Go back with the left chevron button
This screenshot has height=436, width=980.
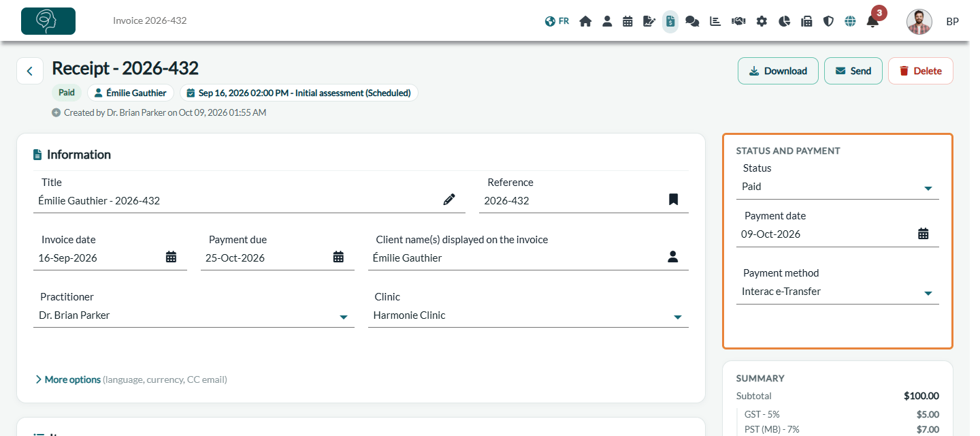pos(30,71)
